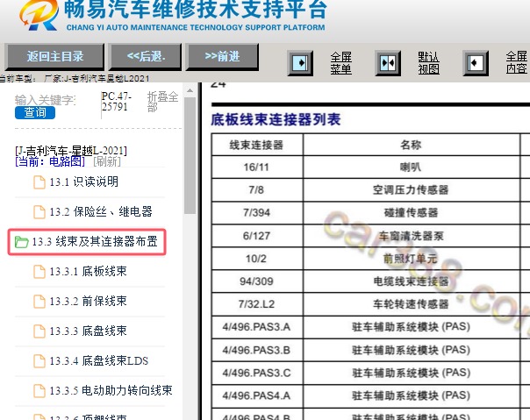Open 13.1 识读说明 tree item
This screenshot has width=530, height=420.
(x=84, y=182)
